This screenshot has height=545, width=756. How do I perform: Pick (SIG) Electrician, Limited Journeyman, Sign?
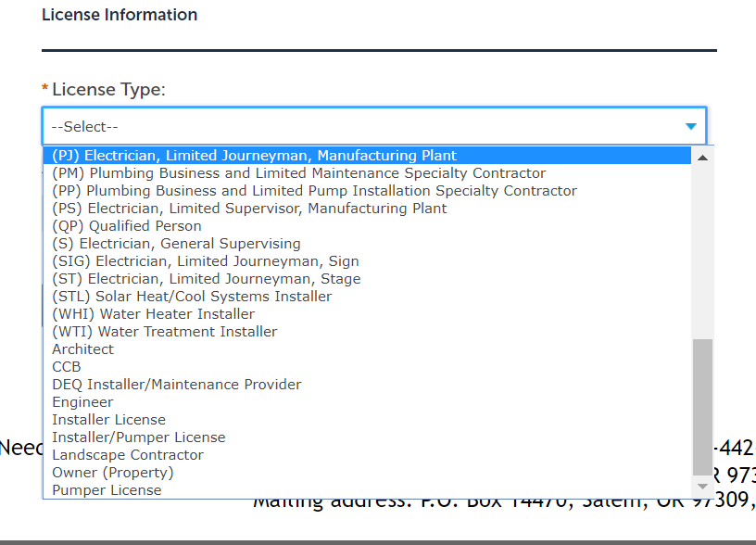tap(206, 261)
